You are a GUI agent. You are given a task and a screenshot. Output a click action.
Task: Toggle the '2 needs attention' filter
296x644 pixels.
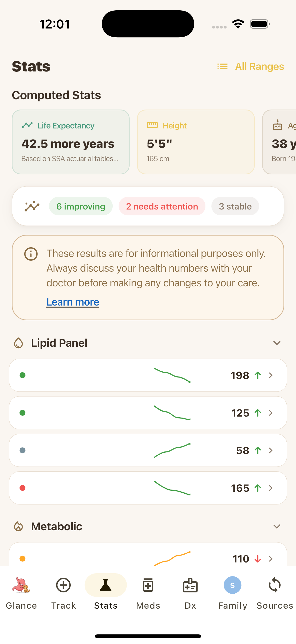162,206
